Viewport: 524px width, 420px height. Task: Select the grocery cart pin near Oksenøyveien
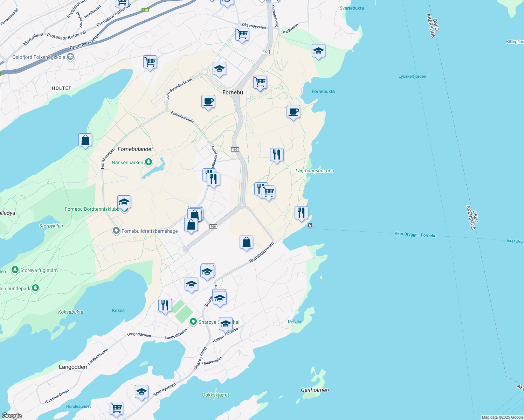242,34
